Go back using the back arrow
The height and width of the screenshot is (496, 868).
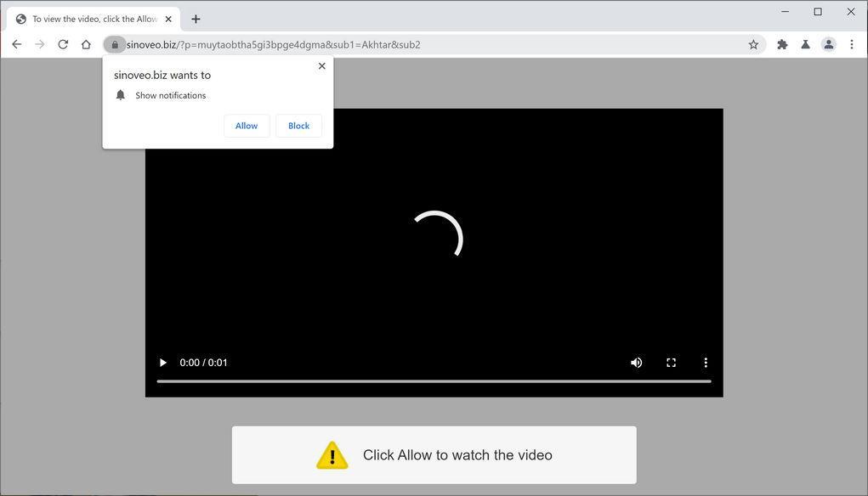[x=16, y=44]
